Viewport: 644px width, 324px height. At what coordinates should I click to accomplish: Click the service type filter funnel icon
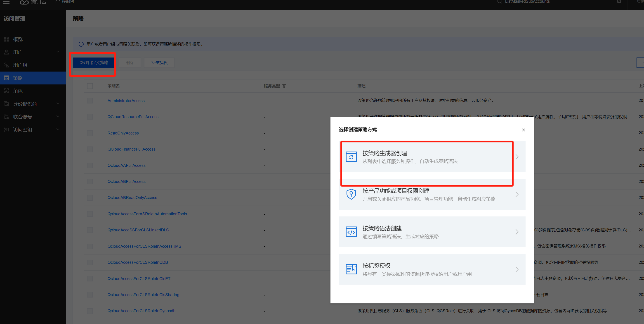(284, 86)
